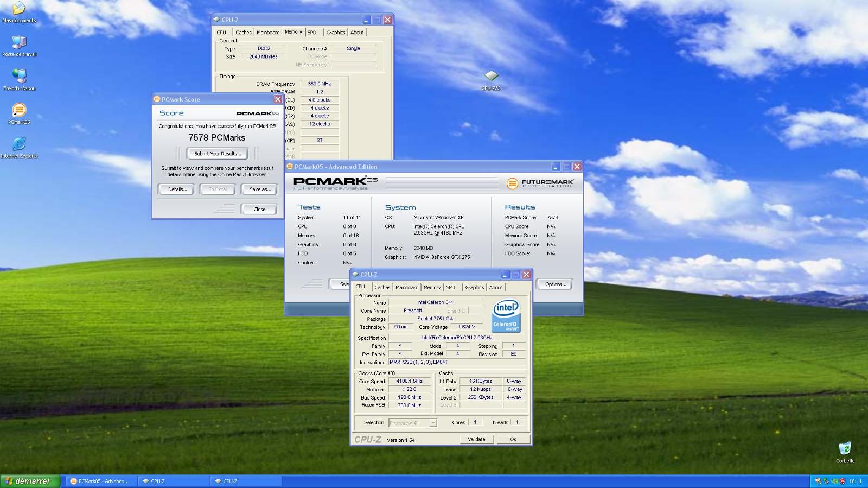Switch to PCMark05 Advanced taskbar button
Screen dimensions: 868x488
pyautogui.click(x=101, y=481)
